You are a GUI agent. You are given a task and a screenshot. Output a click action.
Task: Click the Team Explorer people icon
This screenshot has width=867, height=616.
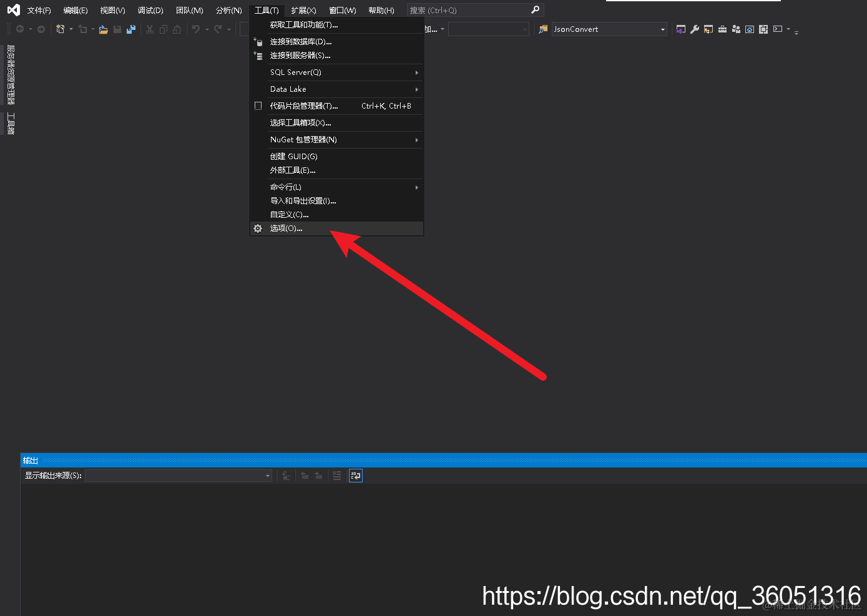pos(736,29)
